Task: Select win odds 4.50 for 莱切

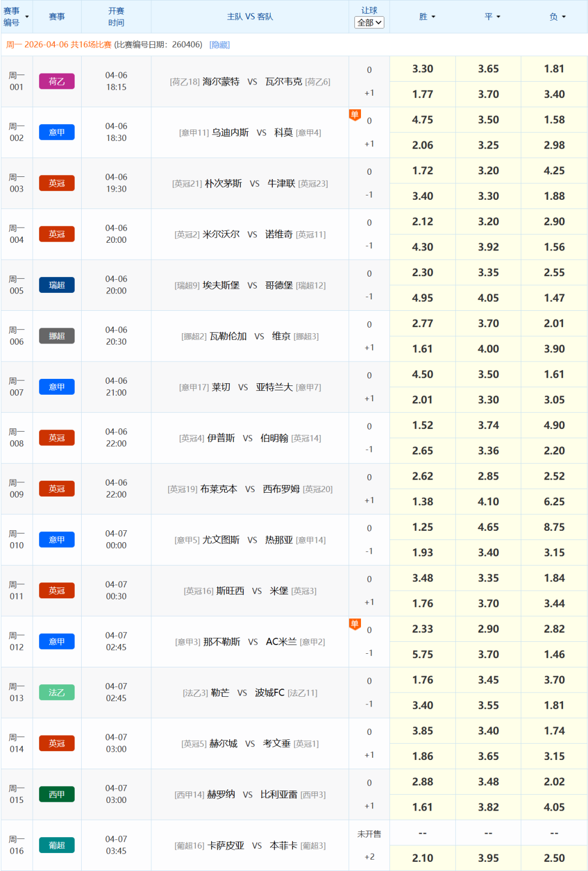Action: 422,375
